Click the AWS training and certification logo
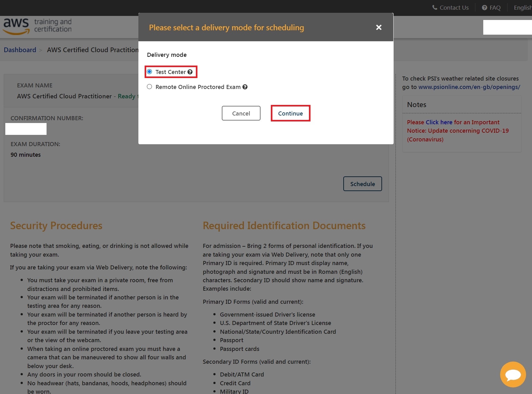Image resolution: width=532 pixels, height=394 pixels. pyautogui.click(x=37, y=26)
